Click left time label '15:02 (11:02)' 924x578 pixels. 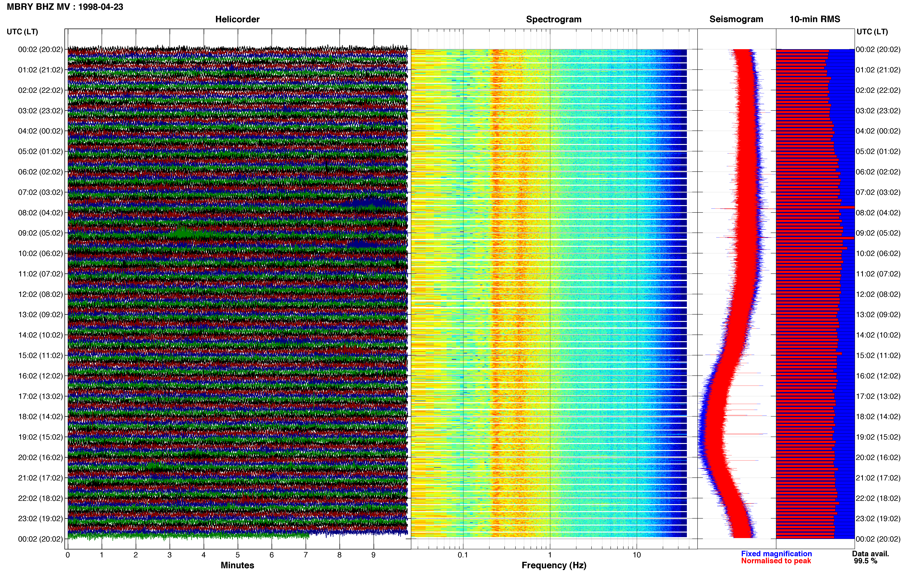[x=41, y=356]
